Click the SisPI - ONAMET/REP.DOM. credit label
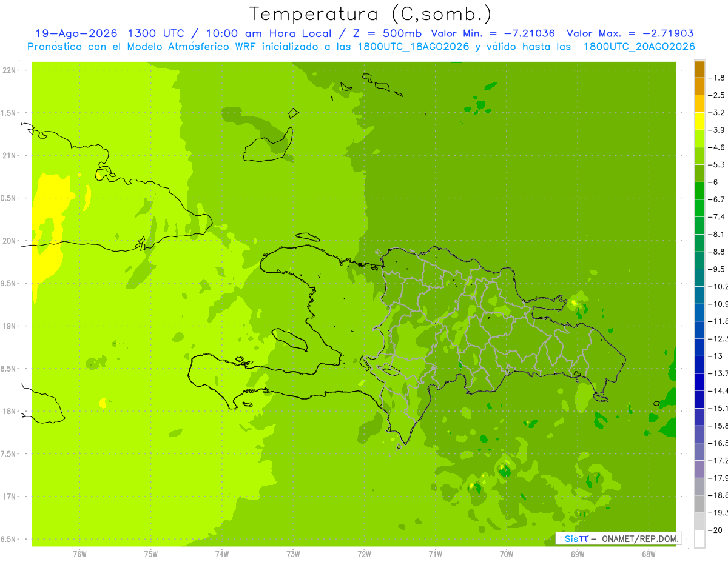 tap(618, 538)
